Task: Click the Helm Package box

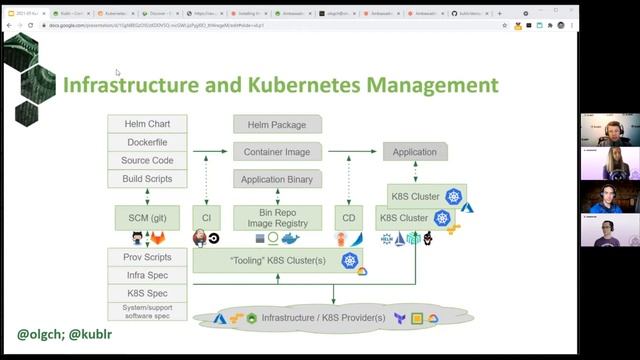Action: point(278,124)
